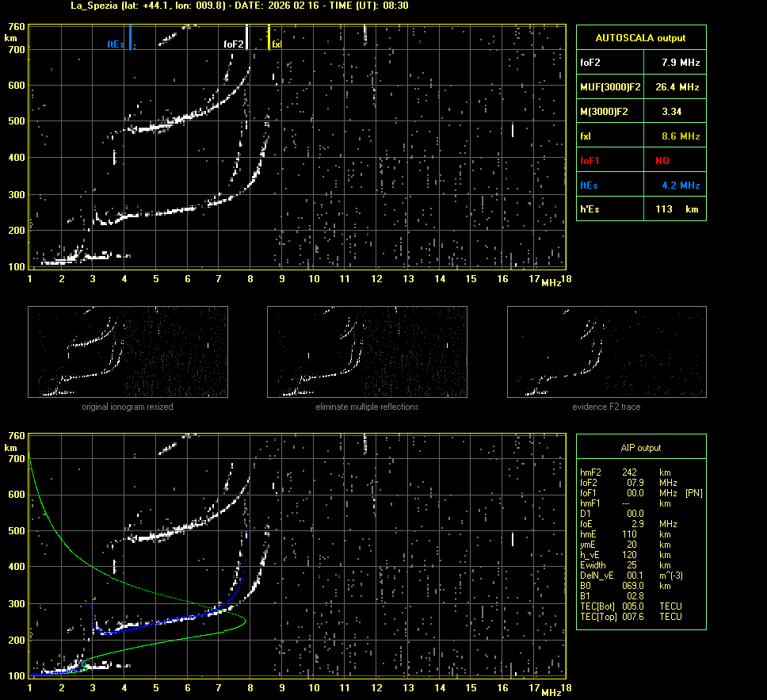
Task: Open the evidence F2 trace thumbnail
Action: click(x=606, y=352)
